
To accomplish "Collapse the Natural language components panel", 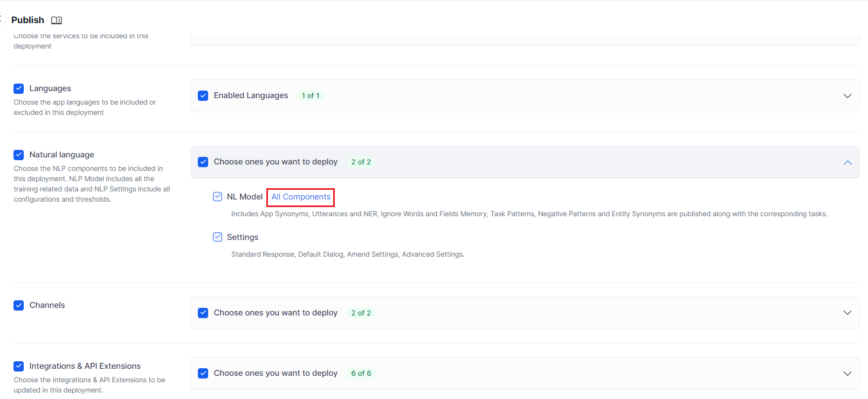I will (847, 162).
